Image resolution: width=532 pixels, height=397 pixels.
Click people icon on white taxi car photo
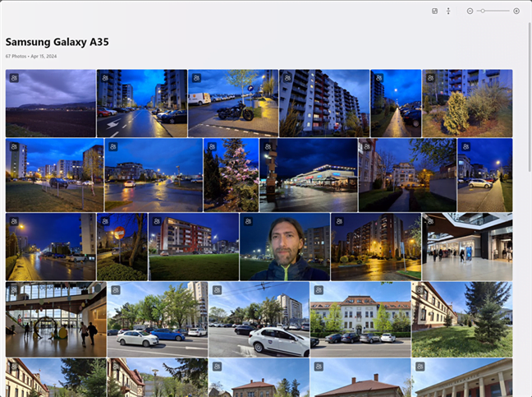coord(217,290)
